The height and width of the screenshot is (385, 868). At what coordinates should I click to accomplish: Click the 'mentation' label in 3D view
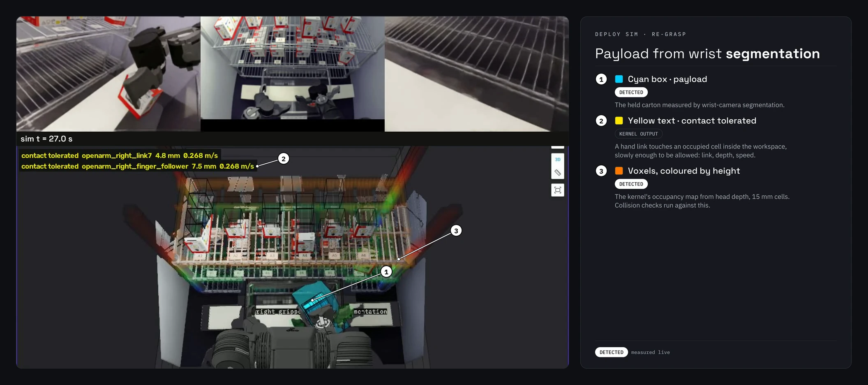click(370, 311)
